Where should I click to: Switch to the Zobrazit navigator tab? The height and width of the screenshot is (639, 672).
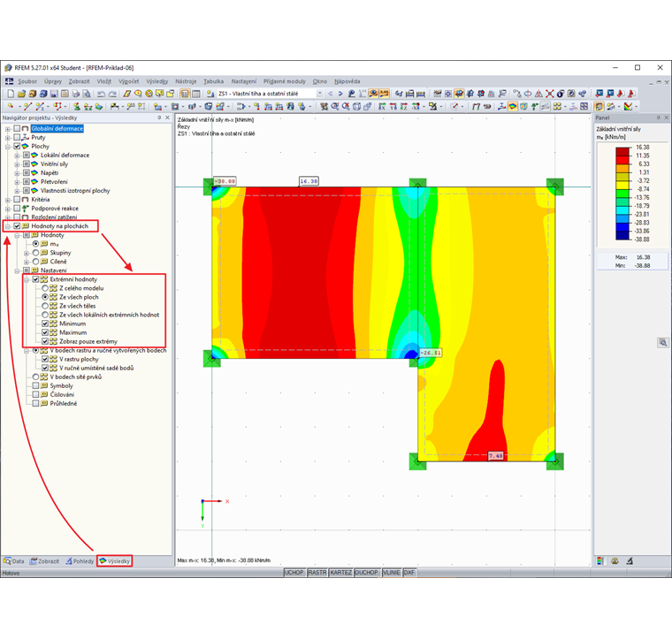tap(44, 561)
